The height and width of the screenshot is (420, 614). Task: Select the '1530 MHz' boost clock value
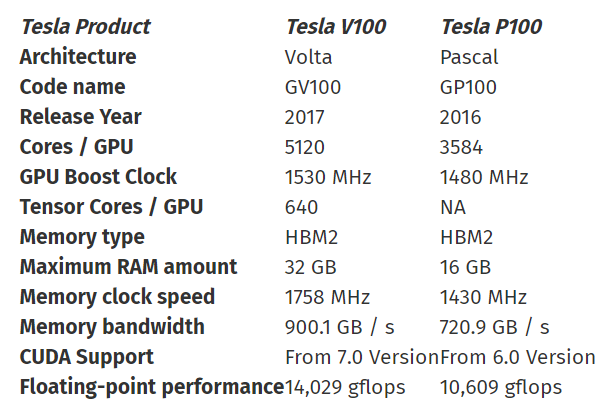pyautogui.click(x=328, y=177)
